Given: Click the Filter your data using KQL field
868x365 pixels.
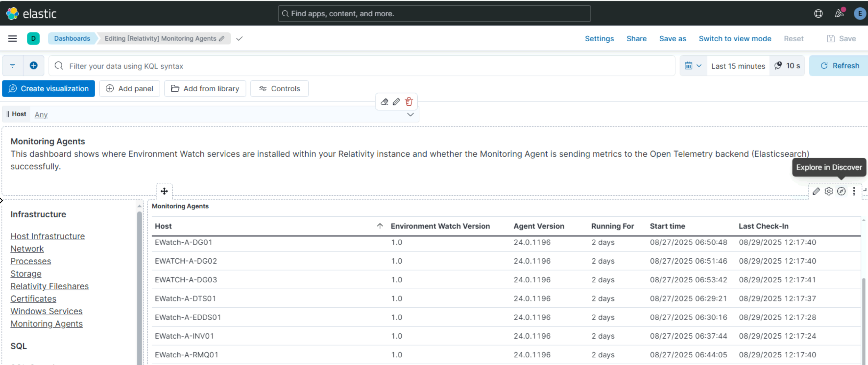Looking at the screenshot, I should point(243,66).
